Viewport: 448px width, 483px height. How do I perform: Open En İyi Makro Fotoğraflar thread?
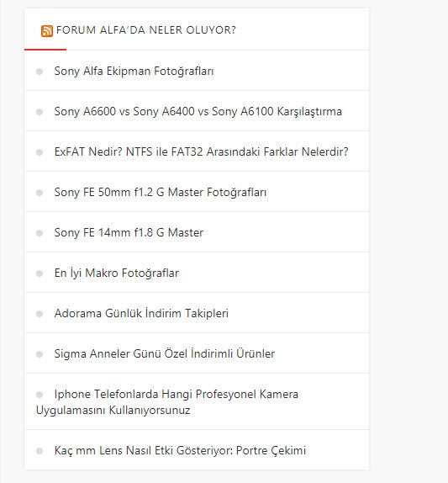click(x=116, y=273)
